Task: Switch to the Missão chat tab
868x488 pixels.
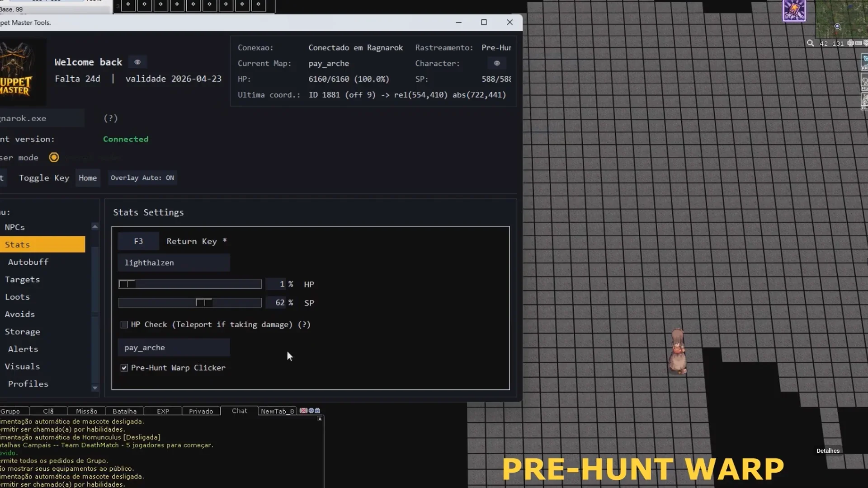Action: pos(86,411)
